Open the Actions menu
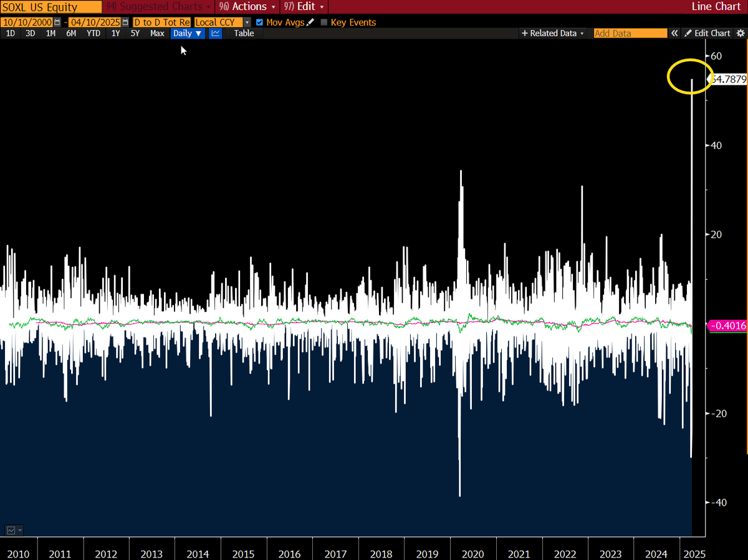Image resolution: width=748 pixels, height=560 pixels. click(249, 7)
